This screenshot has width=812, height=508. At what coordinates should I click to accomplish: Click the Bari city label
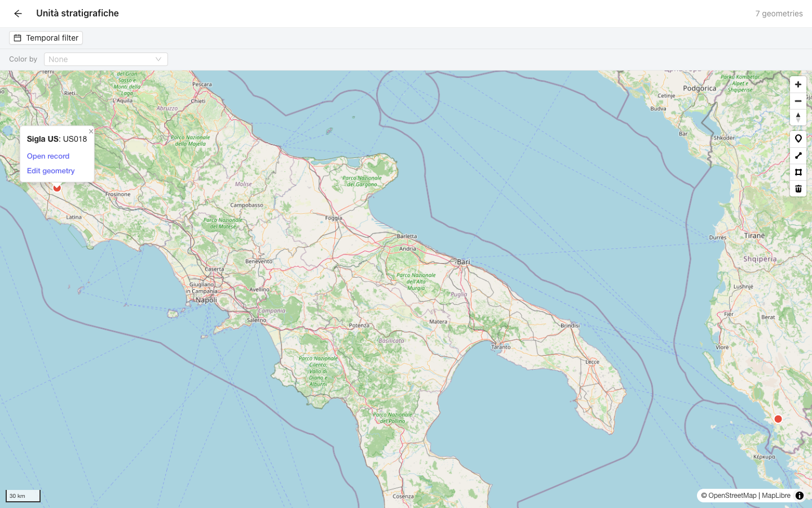click(464, 262)
